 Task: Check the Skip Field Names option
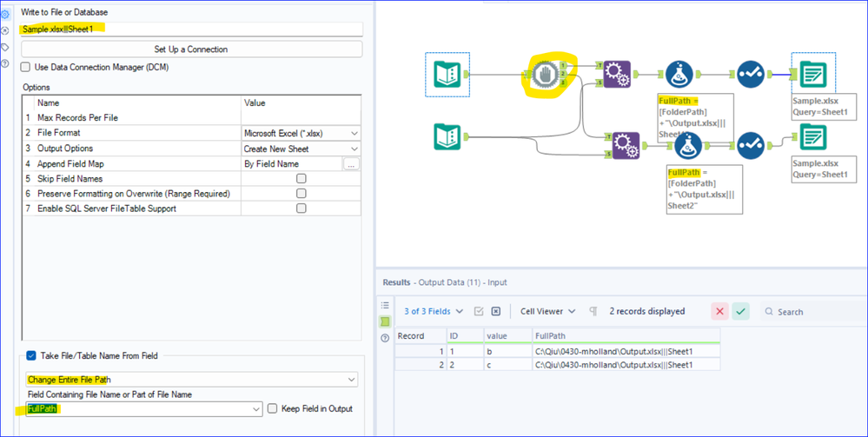click(301, 178)
